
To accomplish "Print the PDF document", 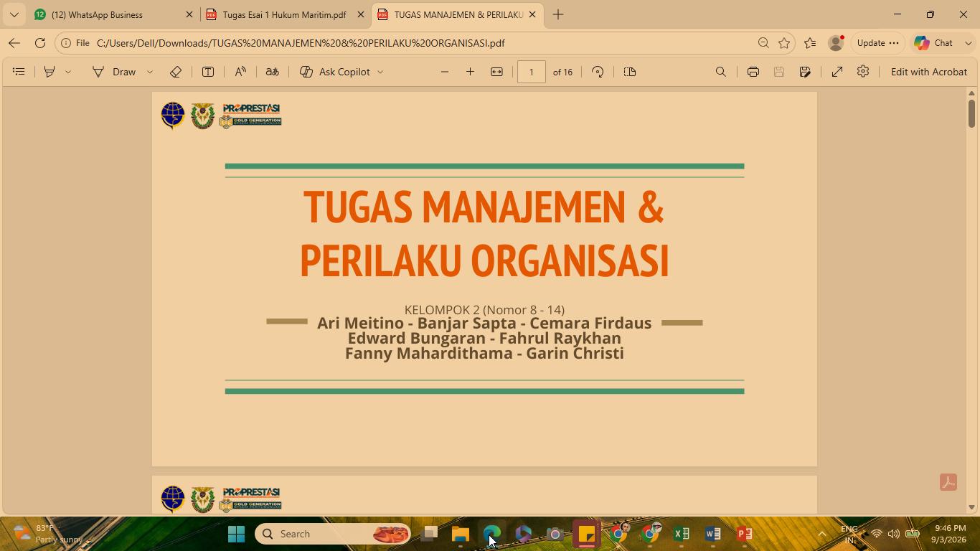I will [753, 72].
